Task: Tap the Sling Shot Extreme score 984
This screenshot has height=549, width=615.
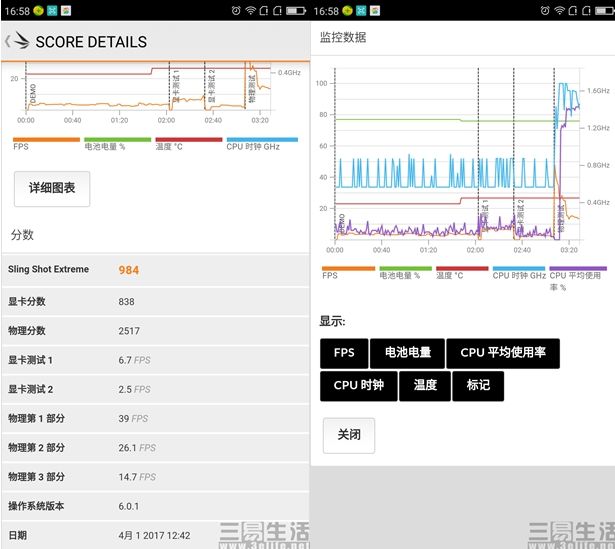Action: pos(129,270)
